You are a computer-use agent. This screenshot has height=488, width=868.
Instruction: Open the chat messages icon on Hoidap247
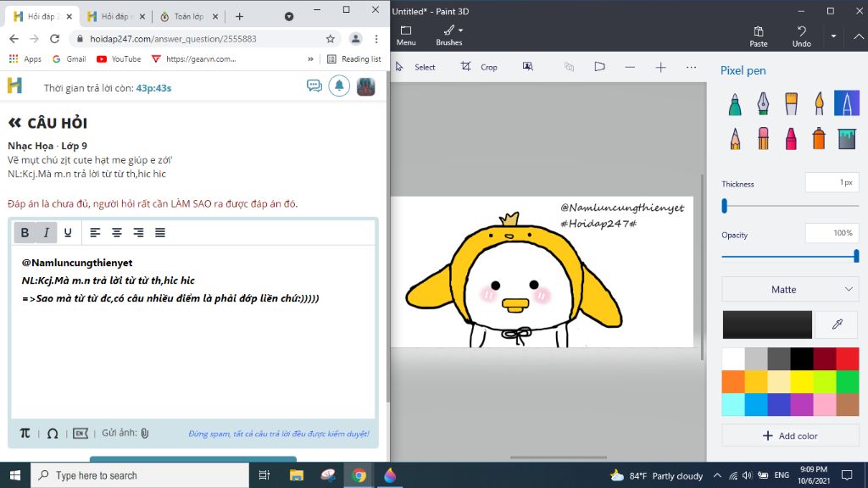click(314, 86)
